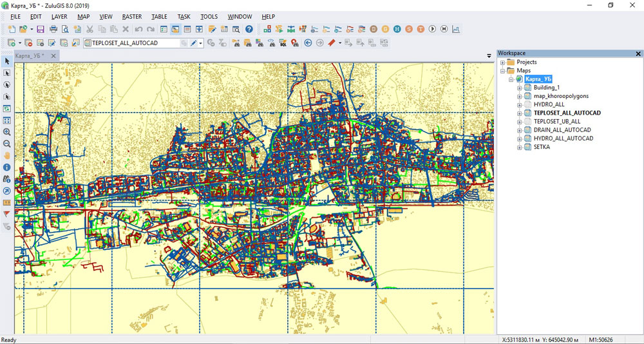
Task: Expand the Building_1 layer node
Action: (x=519, y=88)
